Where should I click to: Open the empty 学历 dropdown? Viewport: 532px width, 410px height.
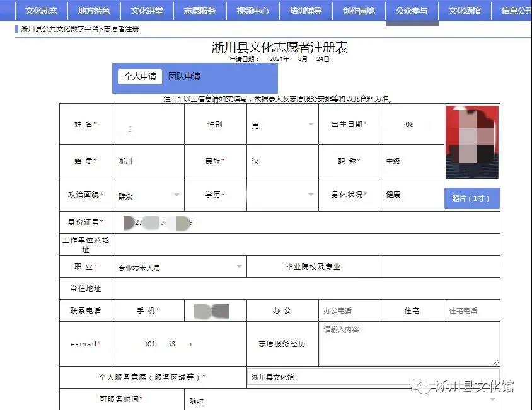282,195
